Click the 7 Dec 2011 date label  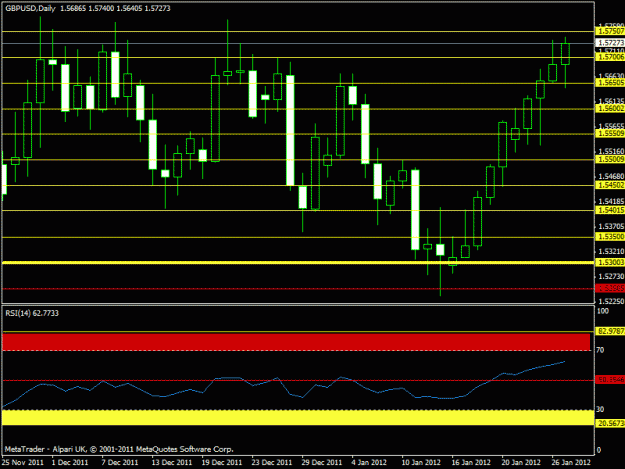pos(120,463)
